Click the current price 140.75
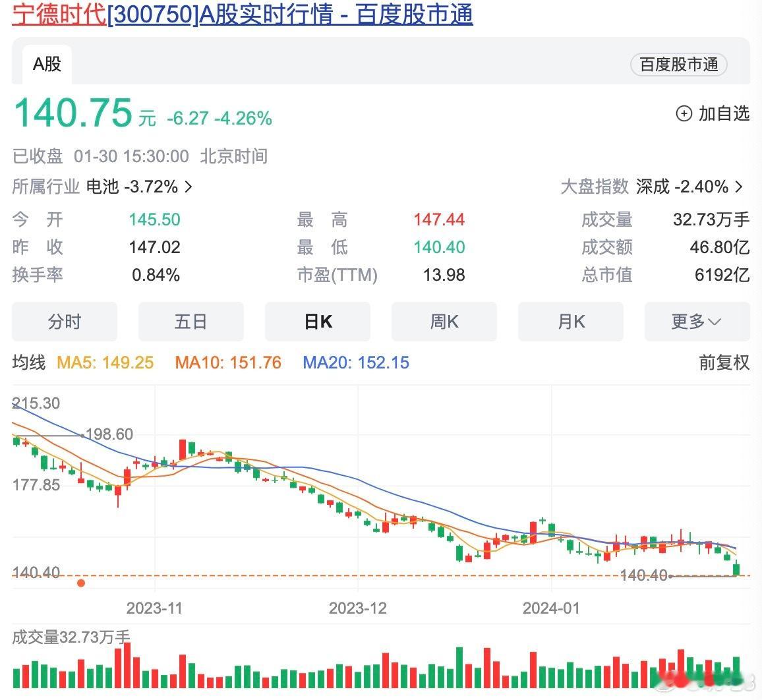The image size is (762, 700). coord(73,113)
